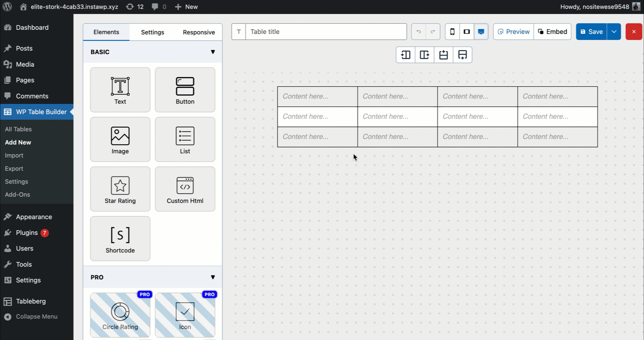Select the Image element
644x340 pixels.
(x=120, y=139)
